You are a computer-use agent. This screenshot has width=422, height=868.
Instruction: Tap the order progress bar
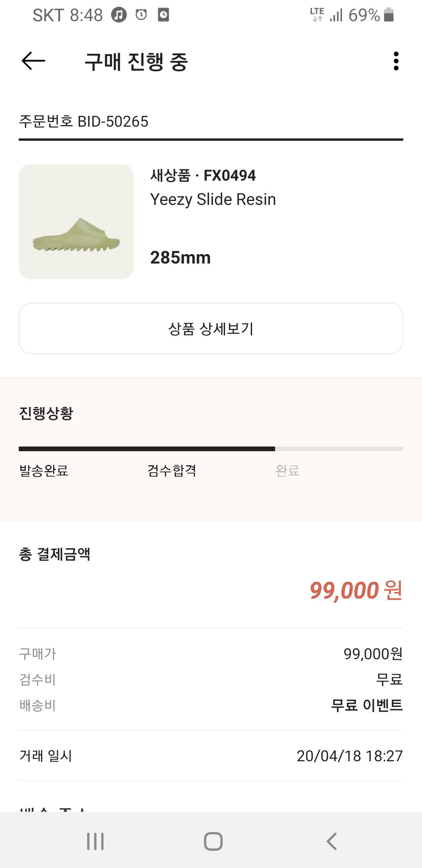(211, 449)
